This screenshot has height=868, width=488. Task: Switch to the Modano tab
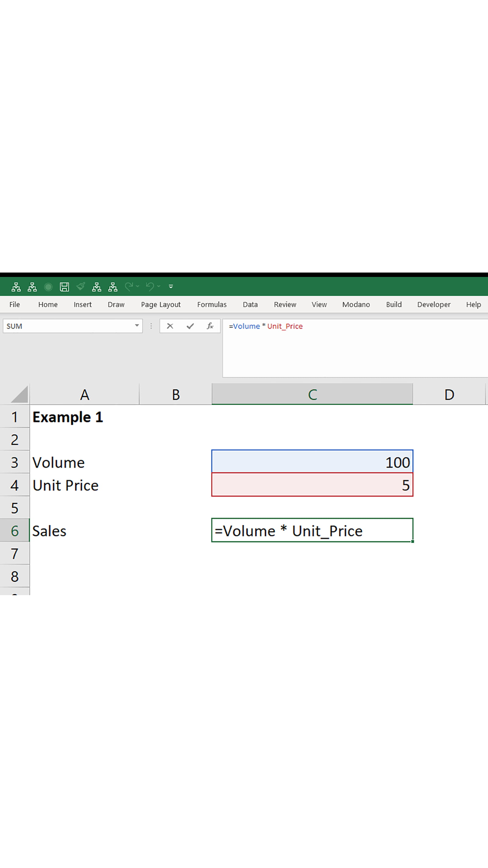pos(356,305)
